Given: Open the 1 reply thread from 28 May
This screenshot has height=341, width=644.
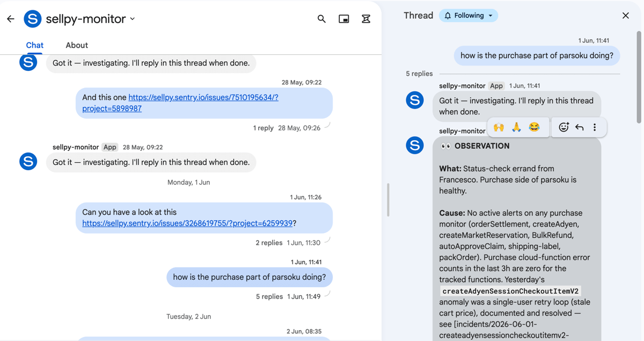Looking at the screenshot, I should [x=263, y=128].
